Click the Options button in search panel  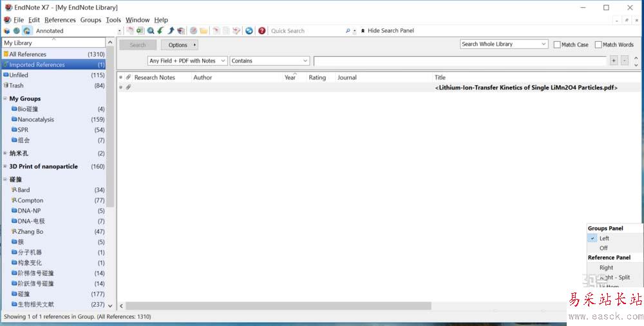(x=180, y=45)
